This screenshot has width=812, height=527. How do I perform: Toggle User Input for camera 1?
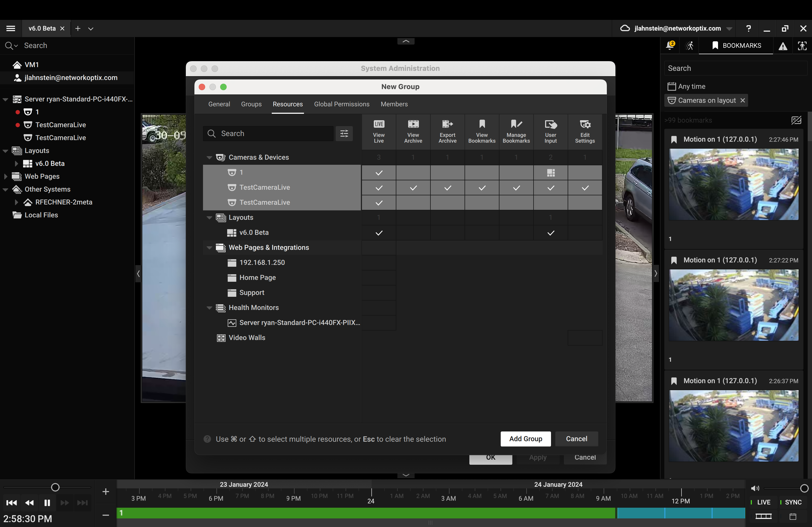pos(551,173)
